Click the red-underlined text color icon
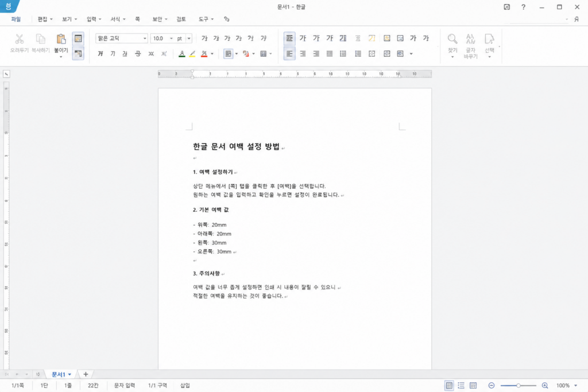Viewport: 588px width, 392px height. click(204, 53)
